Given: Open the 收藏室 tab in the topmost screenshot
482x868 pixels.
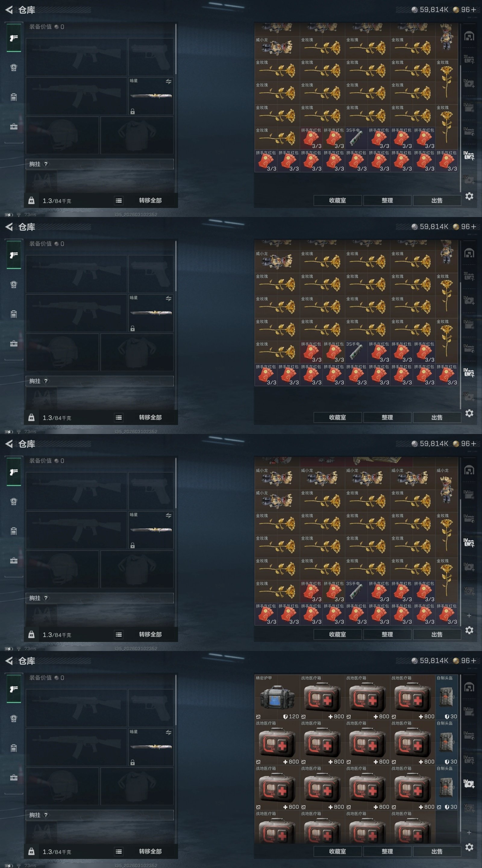Looking at the screenshot, I should coord(337,200).
